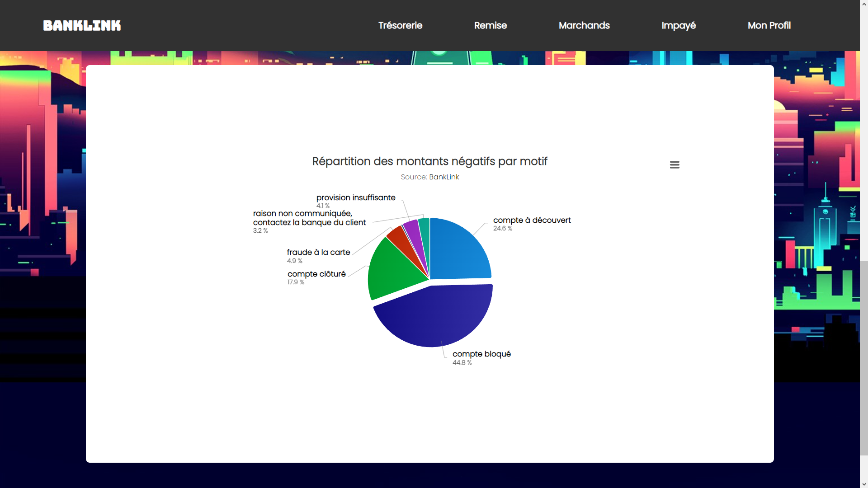Click the page vertical scrollbar thumb

(864, 358)
